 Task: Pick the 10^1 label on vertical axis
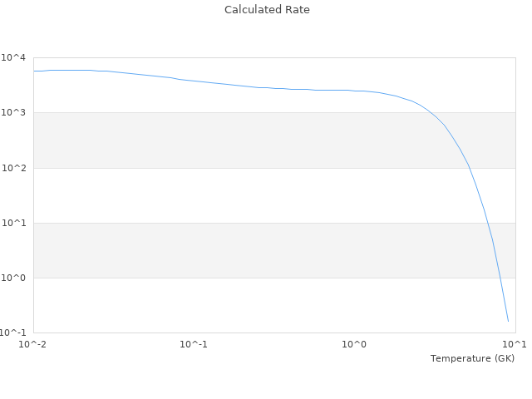point(13,223)
